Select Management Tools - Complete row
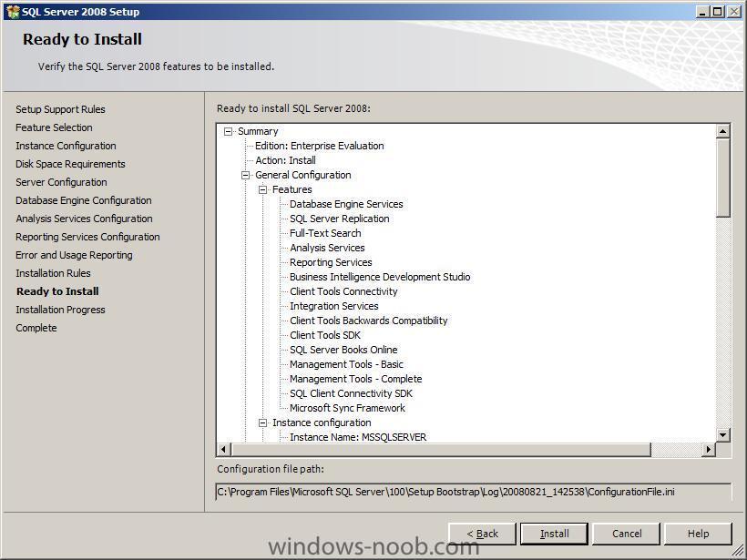Image resolution: width=747 pixels, height=560 pixels. click(356, 379)
